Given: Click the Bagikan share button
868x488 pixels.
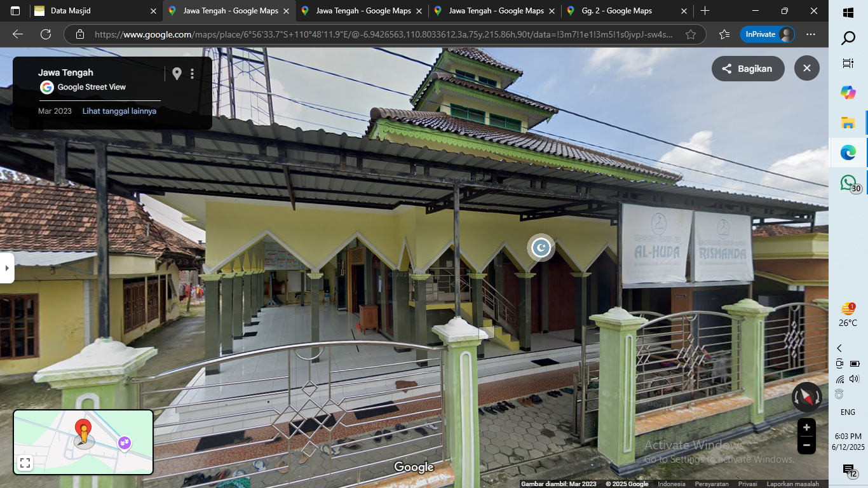Looking at the screenshot, I should point(748,69).
